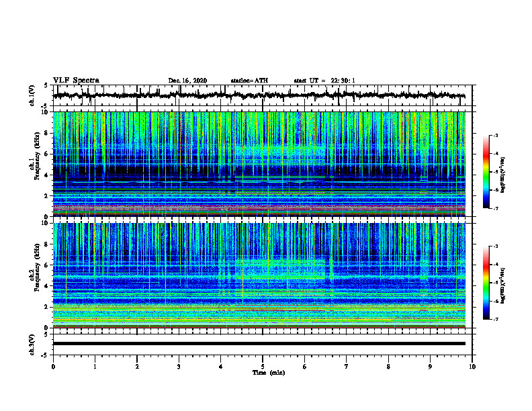Click time axis tick label "5"

[263, 367]
